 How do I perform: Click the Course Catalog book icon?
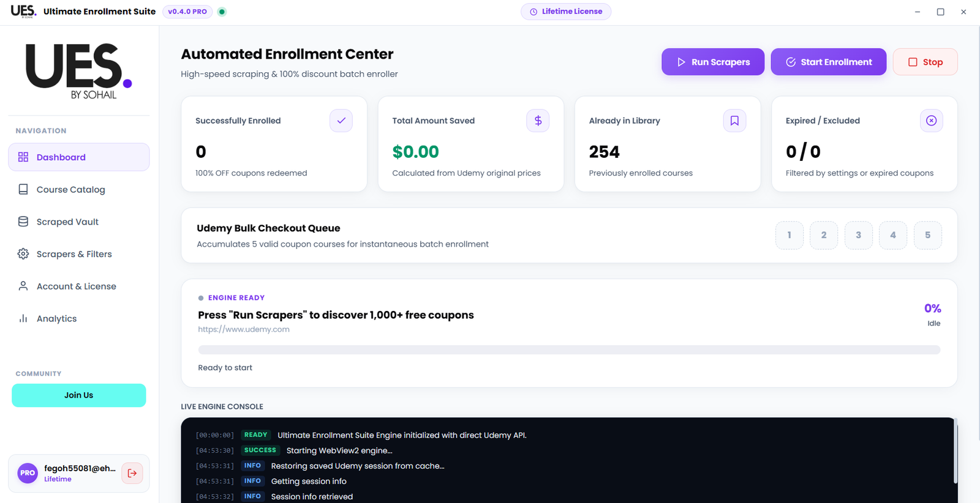click(23, 190)
